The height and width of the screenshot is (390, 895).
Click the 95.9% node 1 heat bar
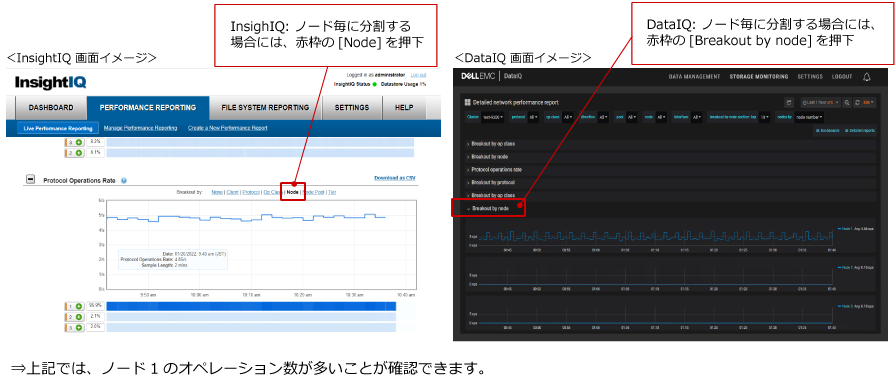click(x=251, y=307)
